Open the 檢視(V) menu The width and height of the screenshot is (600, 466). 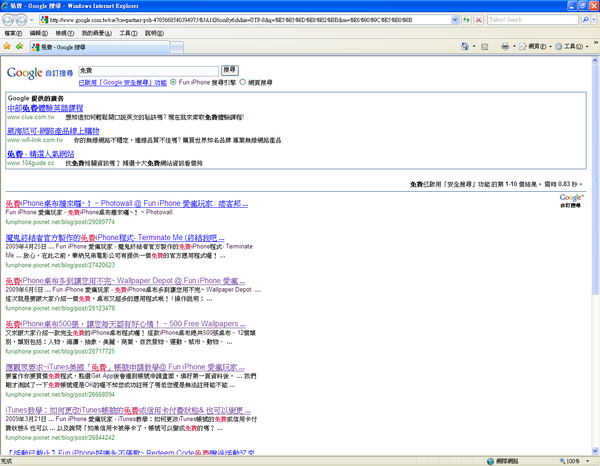(65, 33)
